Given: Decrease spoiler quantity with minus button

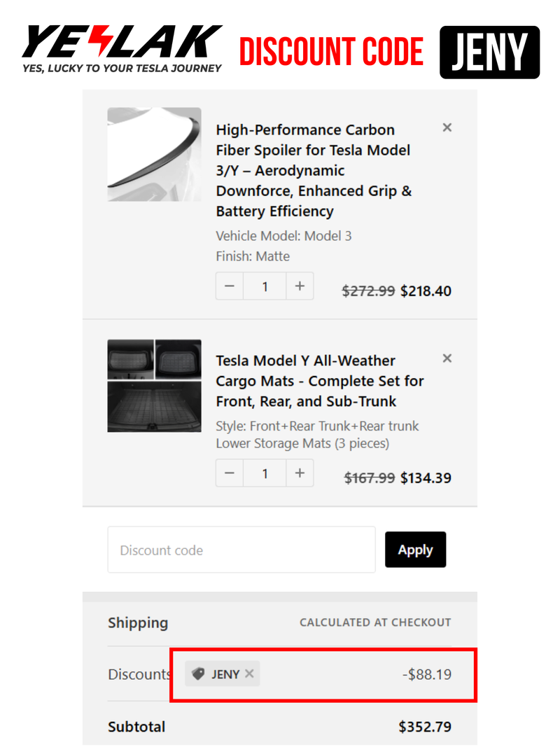Looking at the screenshot, I should tap(230, 286).
